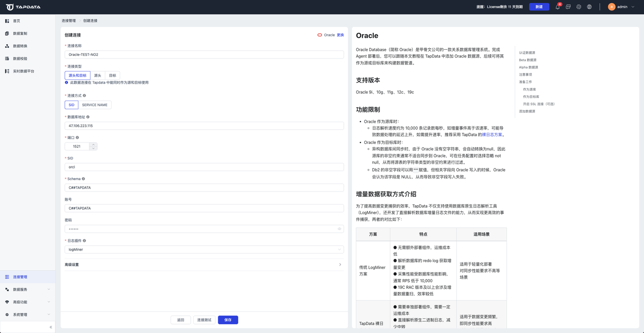Jump to Beta 数据源 in the outline
Image resolution: width=644 pixels, height=333 pixels.
pos(528,60)
